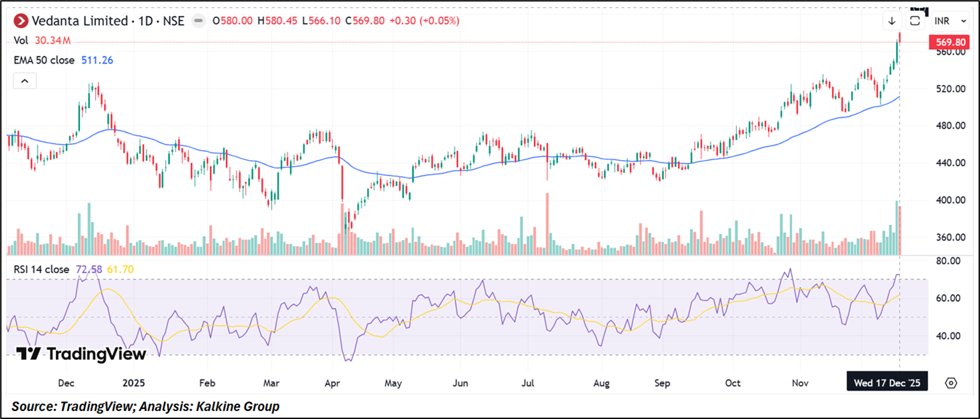Collapse the indicator legend with chevron button
The height and width of the screenshot is (419, 980).
click(x=25, y=81)
